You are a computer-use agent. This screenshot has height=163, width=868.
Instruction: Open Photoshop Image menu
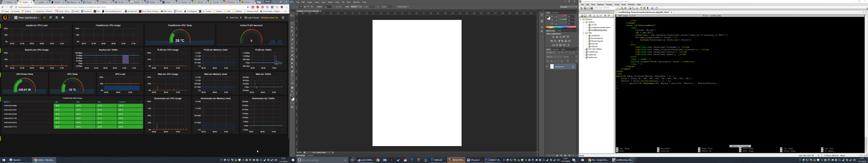click(310, 2)
